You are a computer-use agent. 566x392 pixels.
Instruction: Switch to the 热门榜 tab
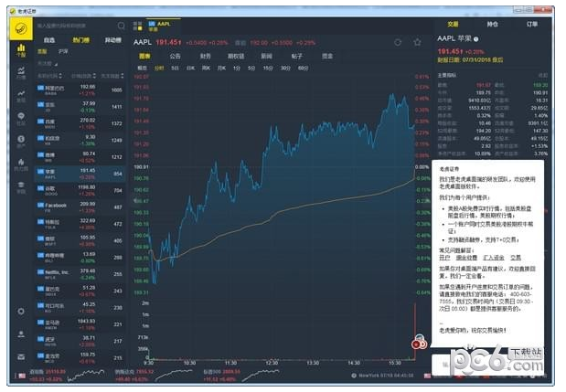(80, 40)
